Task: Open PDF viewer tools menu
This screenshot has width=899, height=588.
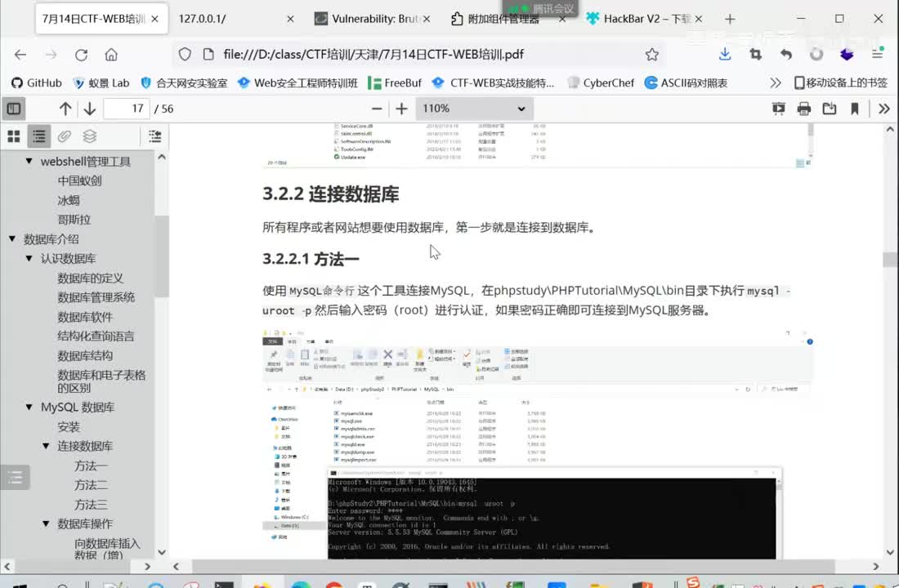Action: (x=884, y=109)
